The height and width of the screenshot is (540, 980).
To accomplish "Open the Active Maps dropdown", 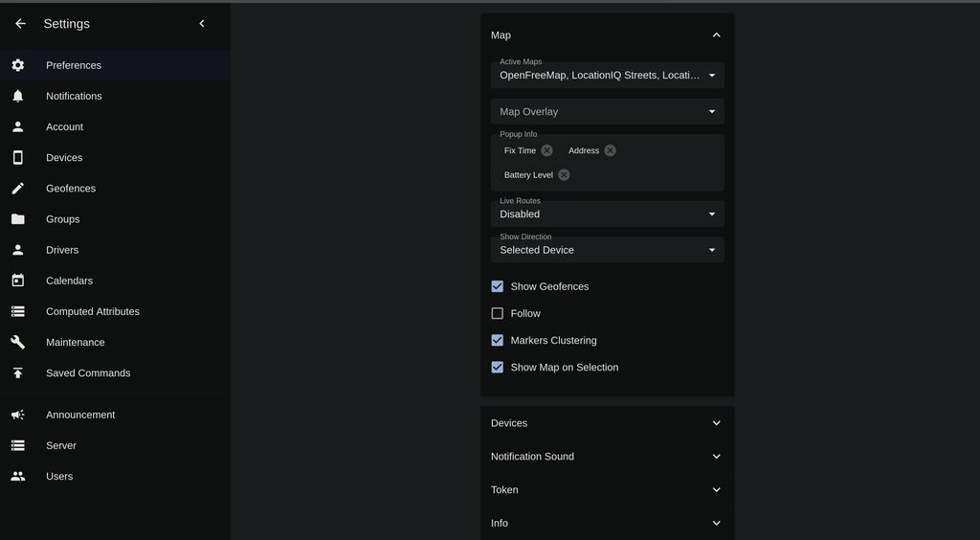I will (x=607, y=76).
